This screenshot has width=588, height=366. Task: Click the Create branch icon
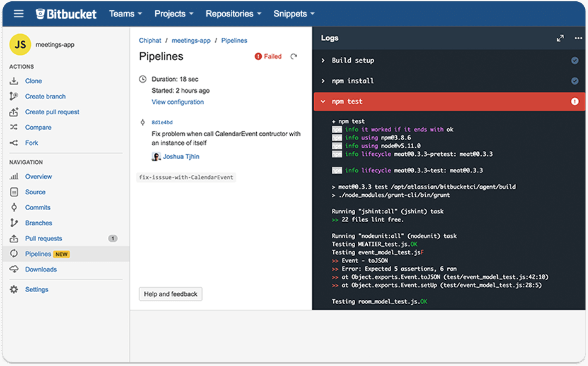pyautogui.click(x=14, y=97)
